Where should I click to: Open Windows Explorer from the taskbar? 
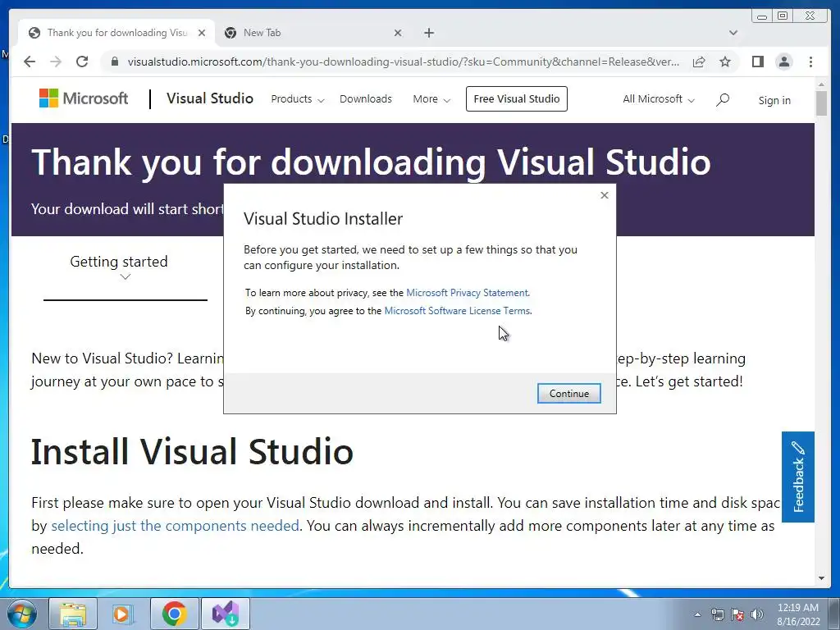[x=73, y=614]
